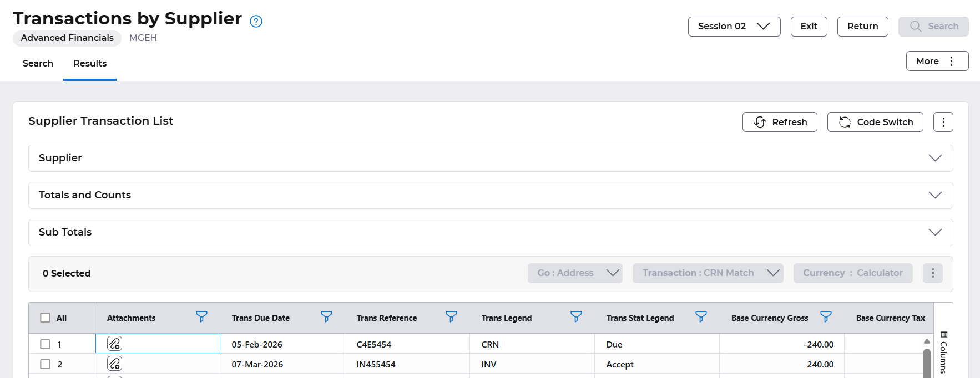This screenshot has height=378, width=980.
Task: Expand the Supplier section
Action: point(935,158)
